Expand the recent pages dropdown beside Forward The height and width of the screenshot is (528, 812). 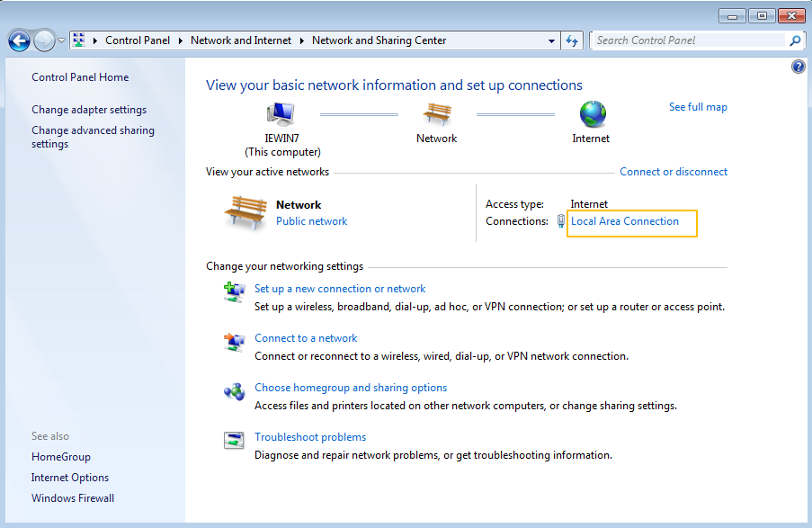(x=61, y=40)
